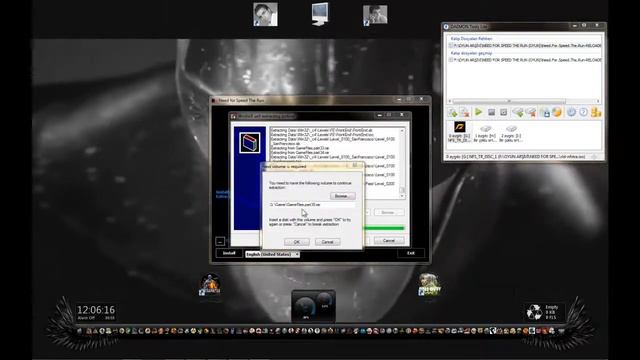
Task: Open the left portrait photo desktop shortcut
Action: [x=265, y=14]
